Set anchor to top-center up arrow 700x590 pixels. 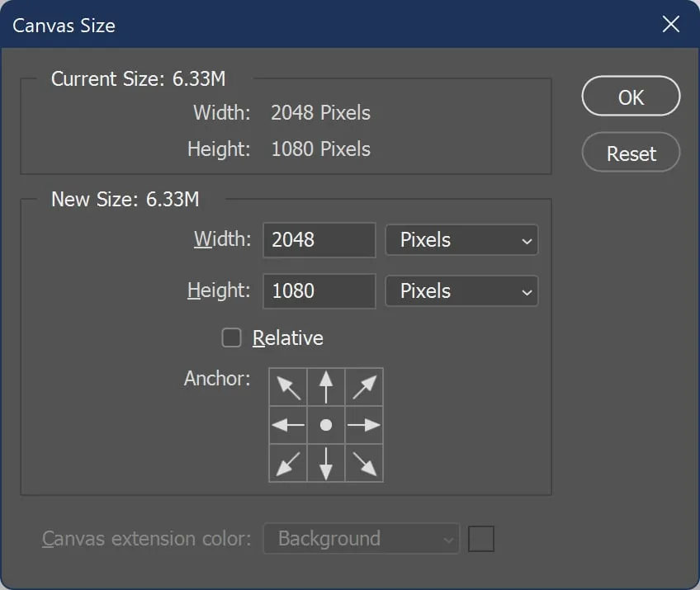click(326, 387)
